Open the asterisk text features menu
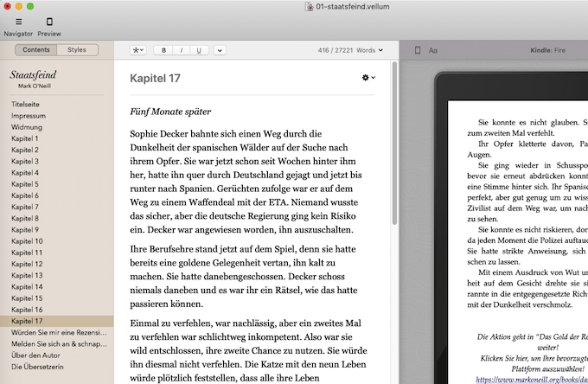Image resolution: width=588 pixels, height=384 pixels. tap(138, 50)
